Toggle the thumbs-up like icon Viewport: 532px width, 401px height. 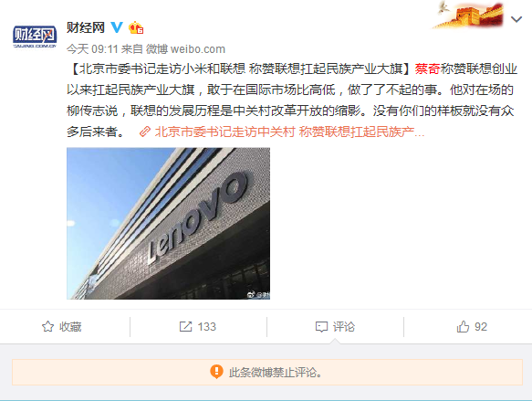[x=463, y=327]
